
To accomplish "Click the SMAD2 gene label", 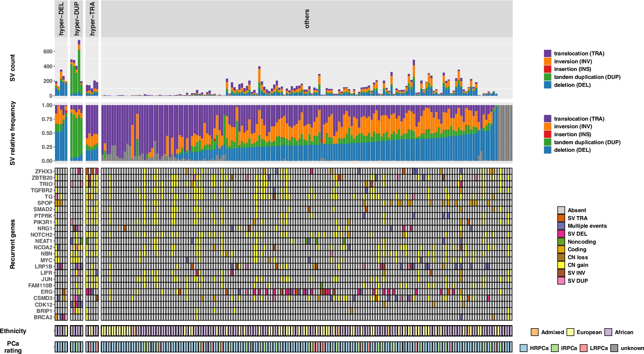I will click(x=43, y=209).
